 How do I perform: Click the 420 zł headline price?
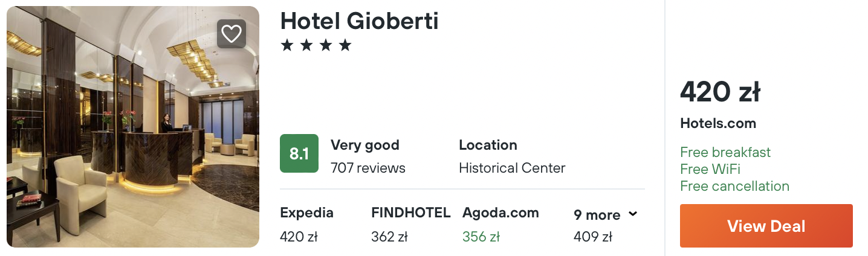click(x=720, y=92)
